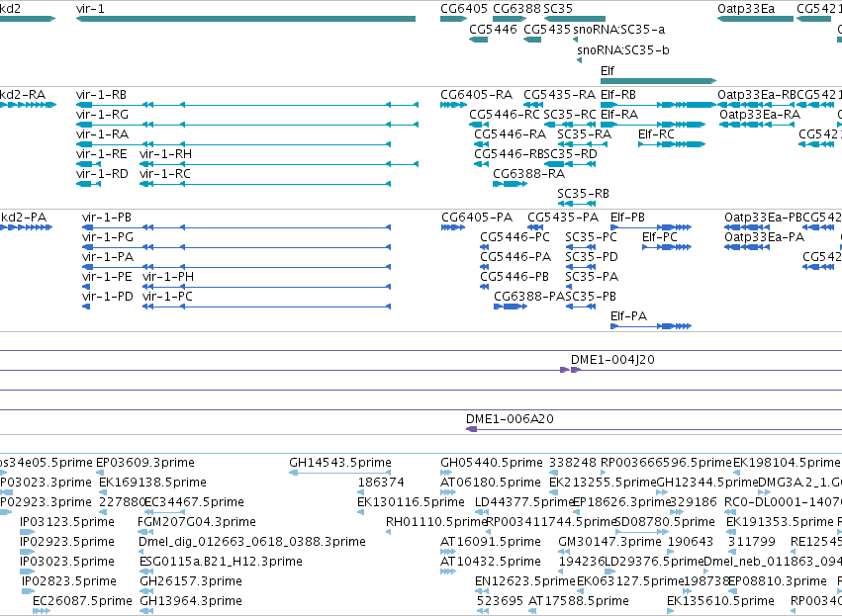
Task: Click transcript label Elf-RC
Action: pyautogui.click(x=656, y=134)
